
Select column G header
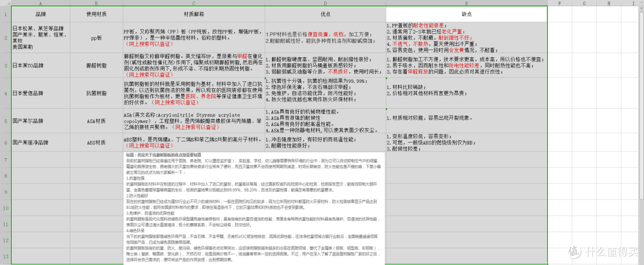coord(584,3)
